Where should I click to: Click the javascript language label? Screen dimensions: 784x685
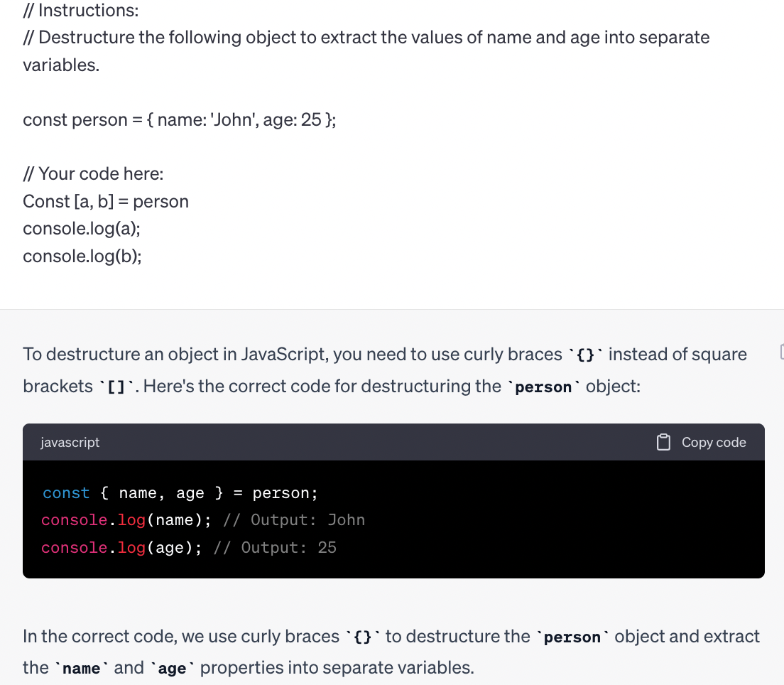click(70, 442)
